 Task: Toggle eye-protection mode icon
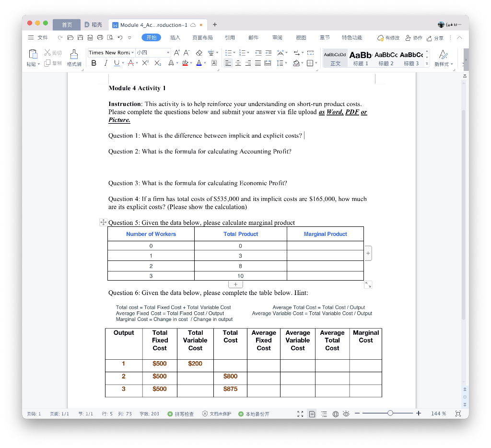tap(346, 414)
